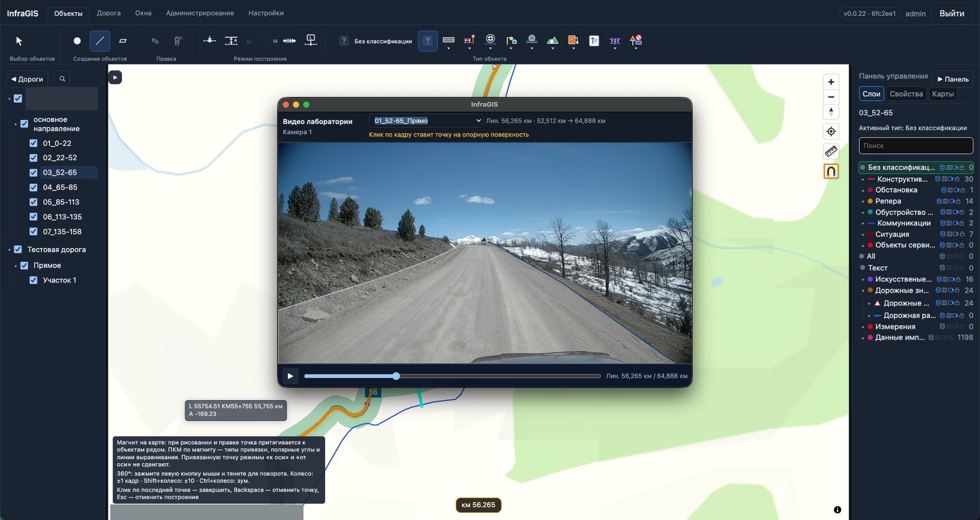Activate the object selection arrow tool
The image size is (980, 520).
click(19, 41)
